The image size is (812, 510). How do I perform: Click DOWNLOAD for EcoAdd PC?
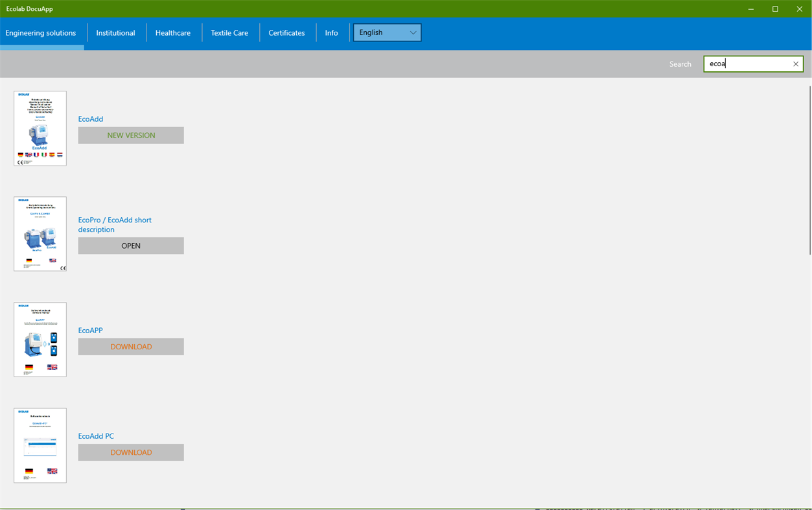tap(130, 452)
